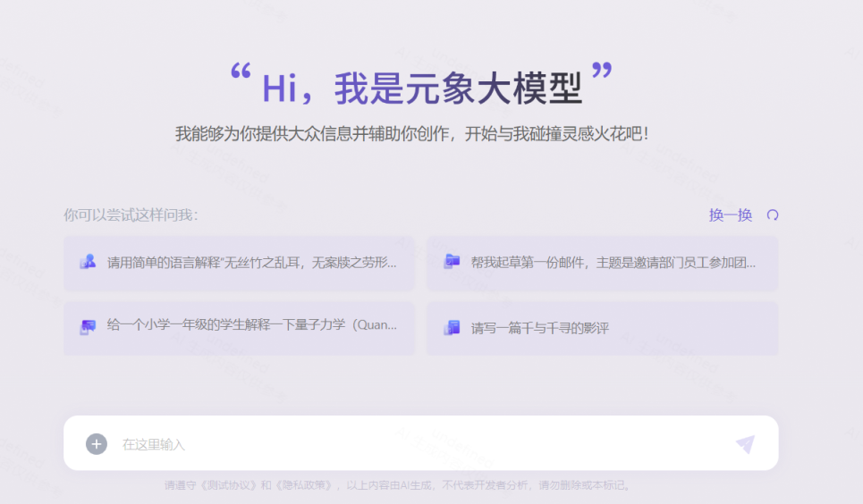The image size is (863, 504).
Task: Click the 你可以尝试这样问我 label
Action: coord(131,215)
